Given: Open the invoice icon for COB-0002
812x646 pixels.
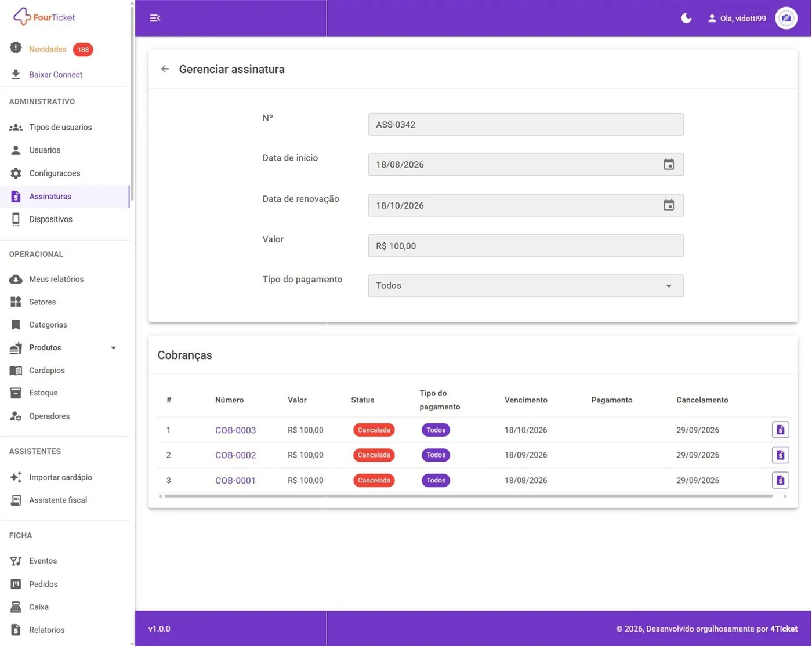Looking at the screenshot, I should tap(780, 455).
